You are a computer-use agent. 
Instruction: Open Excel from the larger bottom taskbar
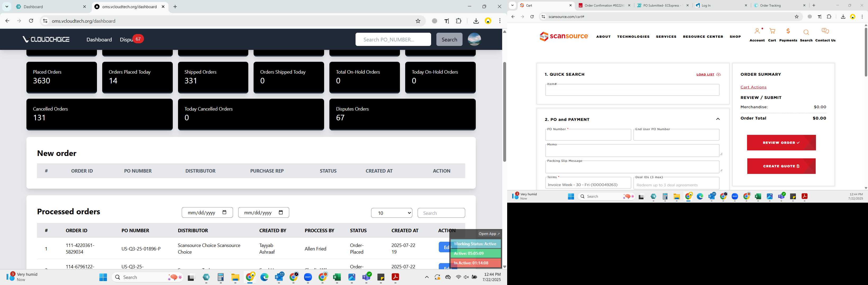337,277
